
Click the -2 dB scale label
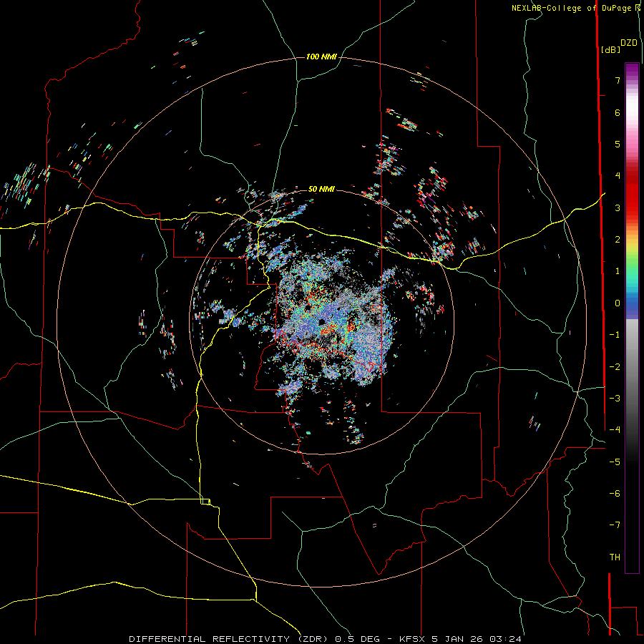(615, 367)
